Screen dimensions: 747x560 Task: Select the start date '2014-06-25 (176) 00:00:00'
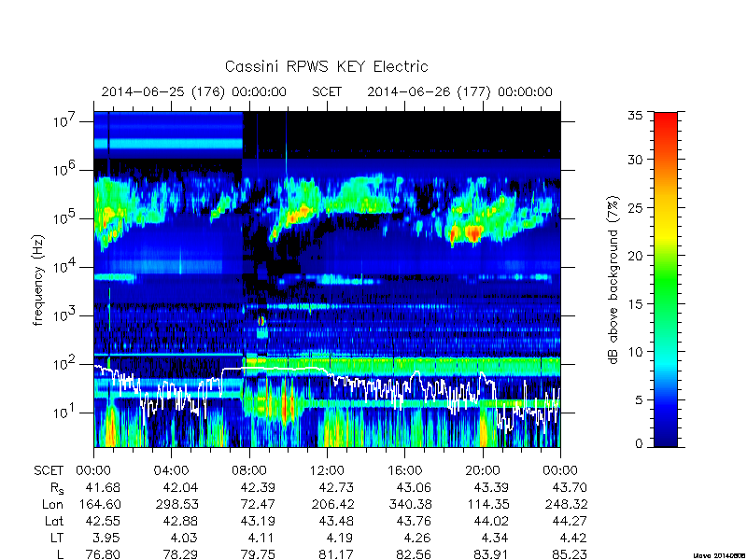click(x=194, y=91)
